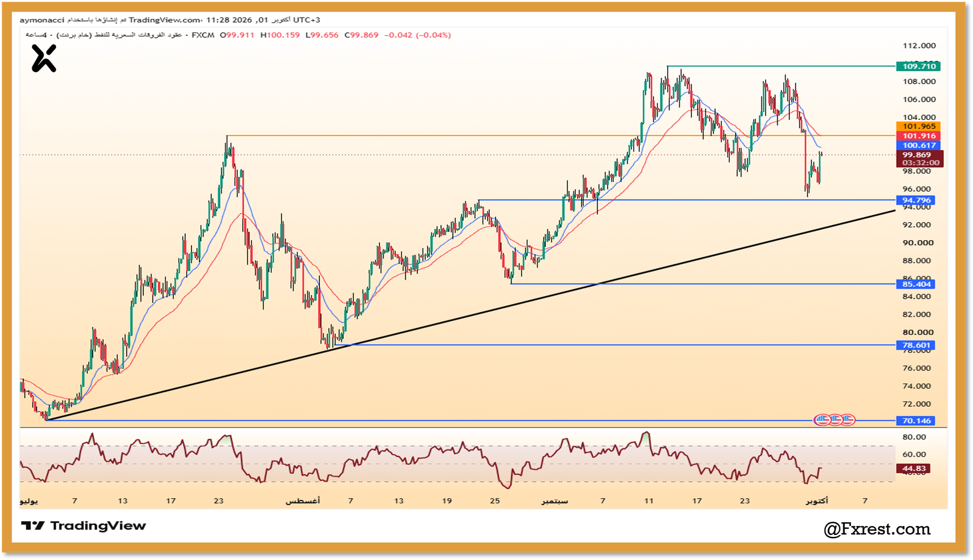Click the أغسطس month label on time axis
This screenshot has height=560, width=973.
303,501
